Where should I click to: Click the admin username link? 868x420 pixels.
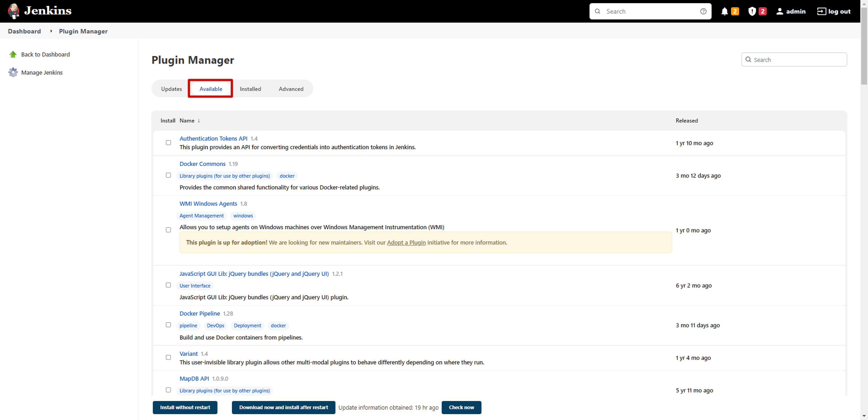[796, 12]
